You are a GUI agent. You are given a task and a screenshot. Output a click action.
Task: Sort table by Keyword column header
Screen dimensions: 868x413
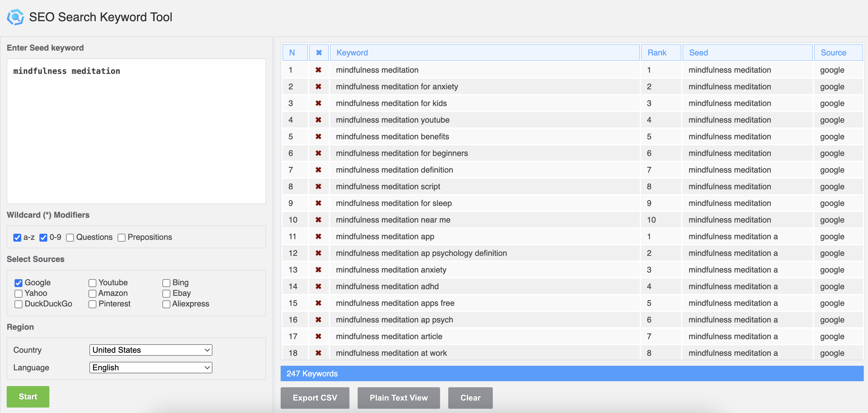click(485, 52)
